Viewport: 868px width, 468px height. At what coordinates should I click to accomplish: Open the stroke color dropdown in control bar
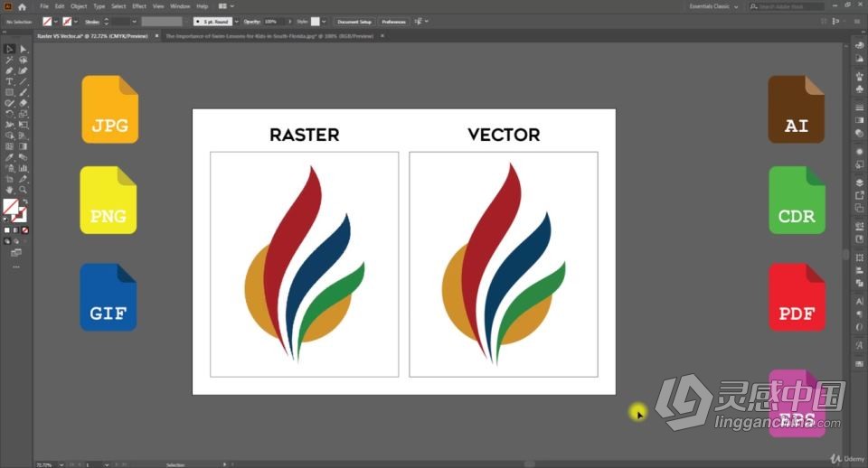tap(75, 22)
